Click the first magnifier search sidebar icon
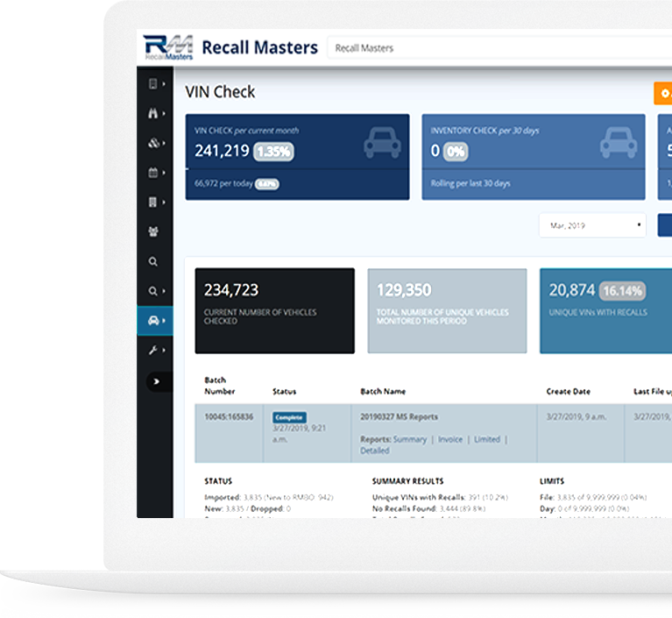The image size is (672, 618). (153, 261)
